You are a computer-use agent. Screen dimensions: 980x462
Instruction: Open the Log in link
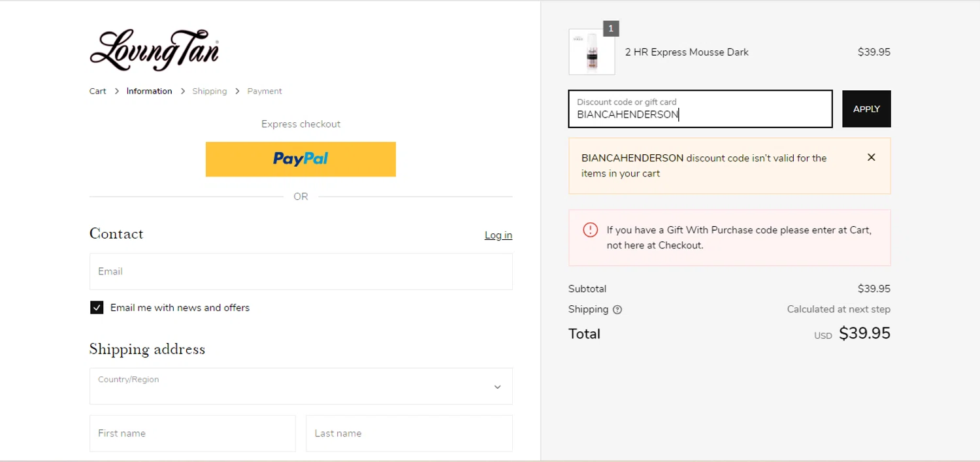498,235
